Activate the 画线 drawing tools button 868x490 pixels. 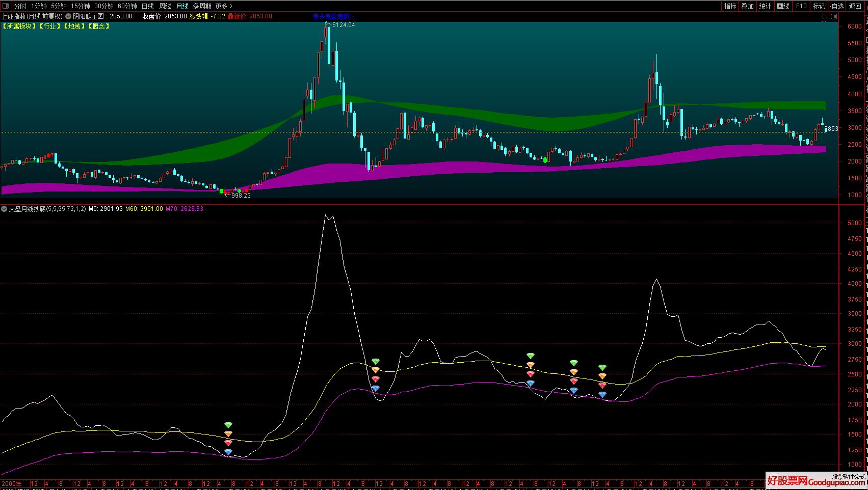pyautogui.click(x=783, y=6)
